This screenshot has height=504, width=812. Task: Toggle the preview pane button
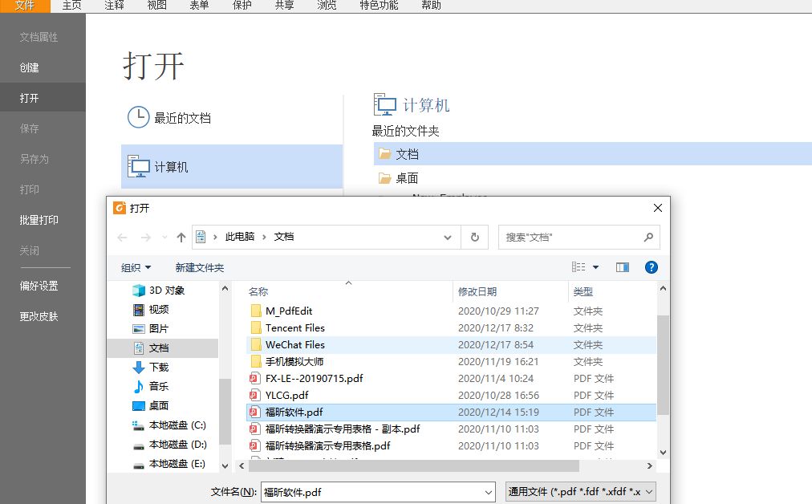point(622,267)
